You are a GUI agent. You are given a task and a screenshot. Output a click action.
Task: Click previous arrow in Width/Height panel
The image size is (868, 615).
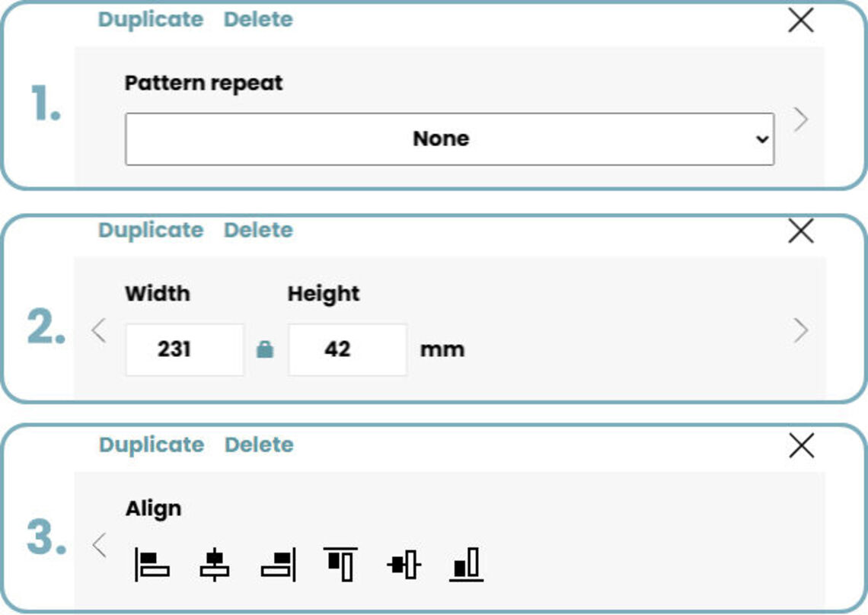(98, 330)
